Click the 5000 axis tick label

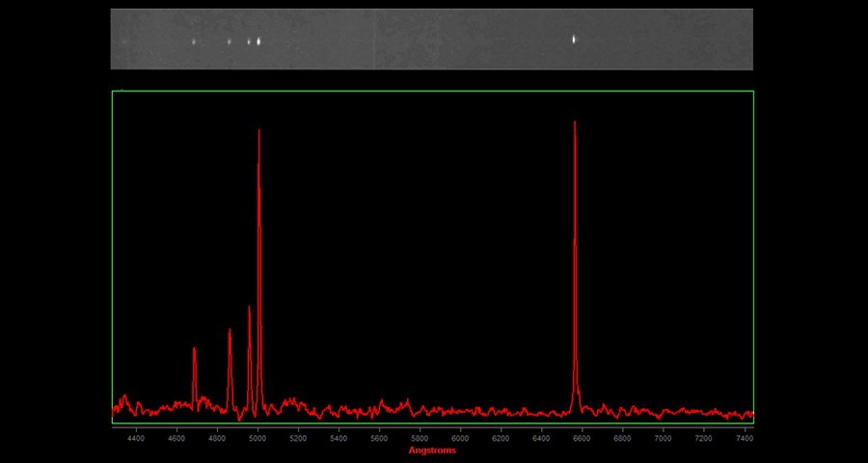tap(258, 439)
